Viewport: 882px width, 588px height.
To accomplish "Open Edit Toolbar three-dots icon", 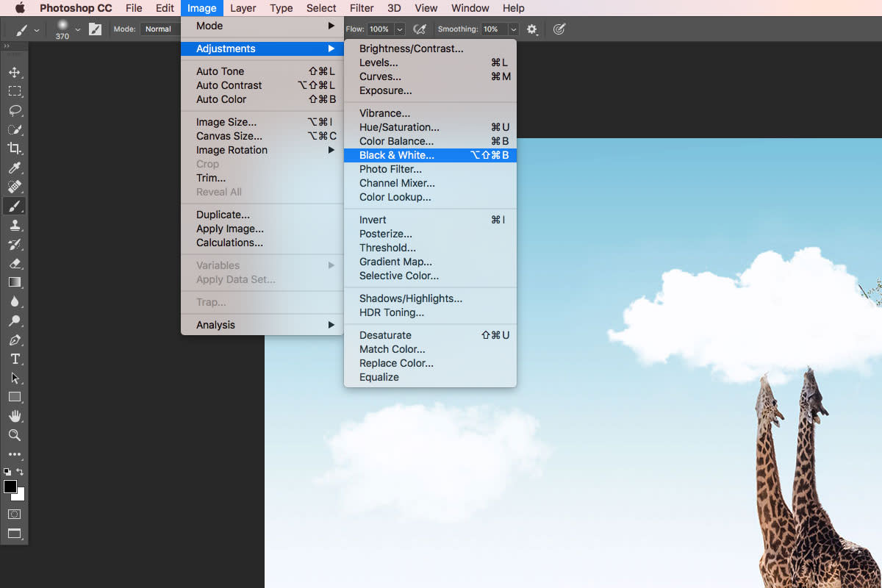I will (x=15, y=454).
